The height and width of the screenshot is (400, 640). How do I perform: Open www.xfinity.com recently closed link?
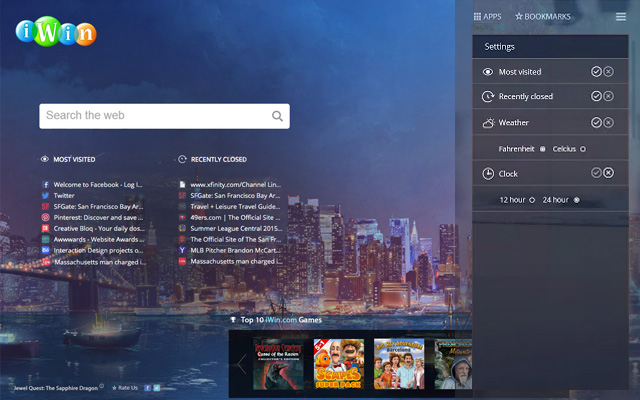click(x=236, y=184)
